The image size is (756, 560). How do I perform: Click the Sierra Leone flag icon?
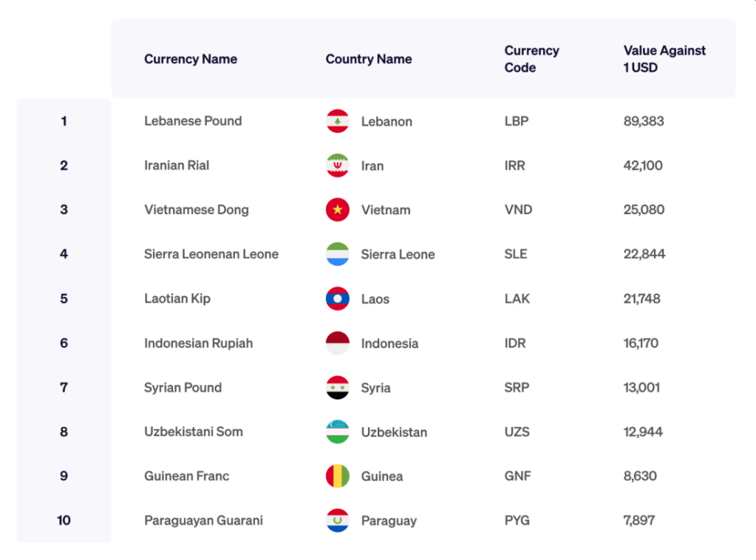(338, 254)
